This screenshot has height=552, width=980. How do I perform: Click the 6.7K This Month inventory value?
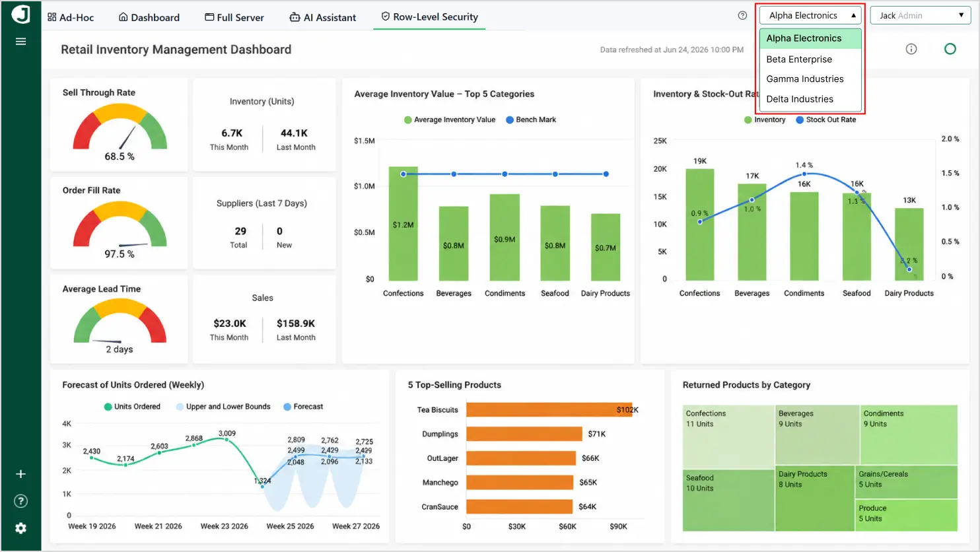coord(232,133)
